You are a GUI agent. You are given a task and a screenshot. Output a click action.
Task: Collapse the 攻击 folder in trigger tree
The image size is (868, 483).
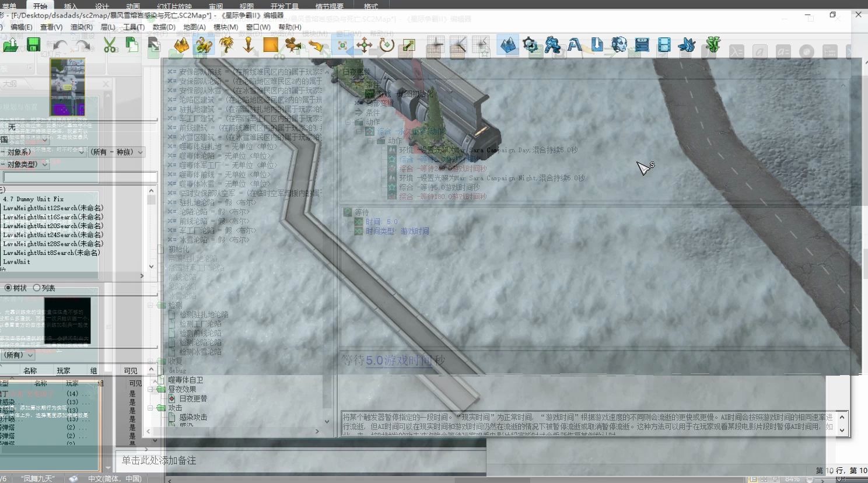(151, 408)
